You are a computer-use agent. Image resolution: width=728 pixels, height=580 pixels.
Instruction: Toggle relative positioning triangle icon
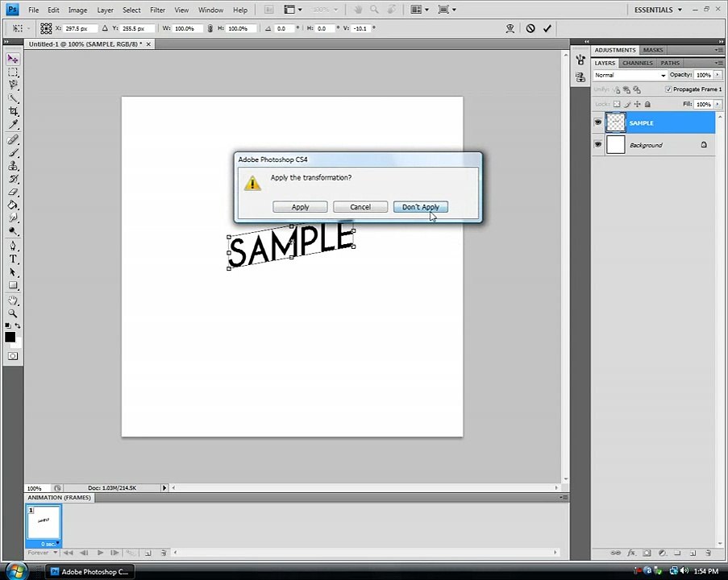pyautogui.click(x=105, y=28)
